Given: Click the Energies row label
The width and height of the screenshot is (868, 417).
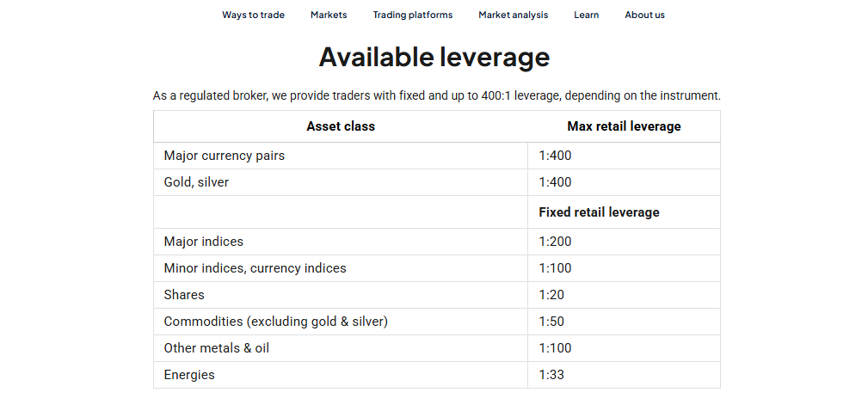Looking at the screenshot, I should tap(188, 374).
